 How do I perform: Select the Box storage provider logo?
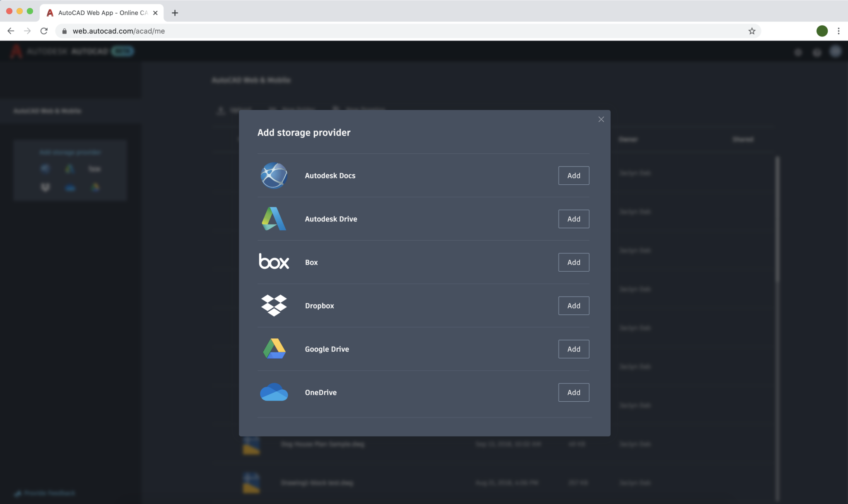(273, 262)
